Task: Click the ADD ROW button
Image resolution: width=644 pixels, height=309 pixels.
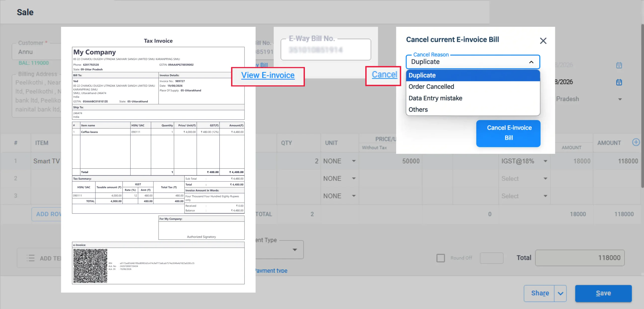Action: pos(47,214)
